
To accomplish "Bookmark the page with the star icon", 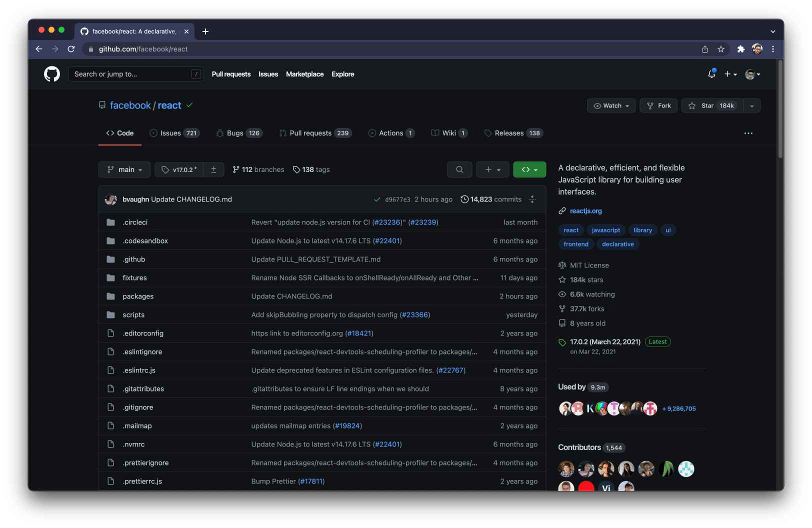I will pos(720,49).
